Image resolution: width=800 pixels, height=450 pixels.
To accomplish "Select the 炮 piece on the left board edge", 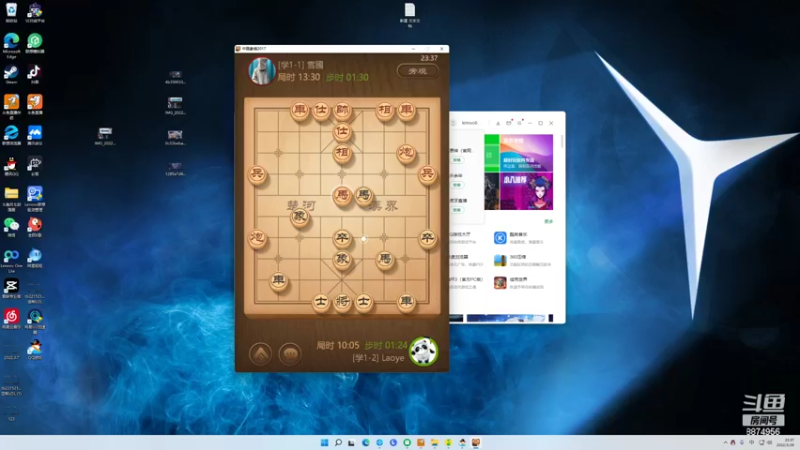I will click(x=257, y=237).
